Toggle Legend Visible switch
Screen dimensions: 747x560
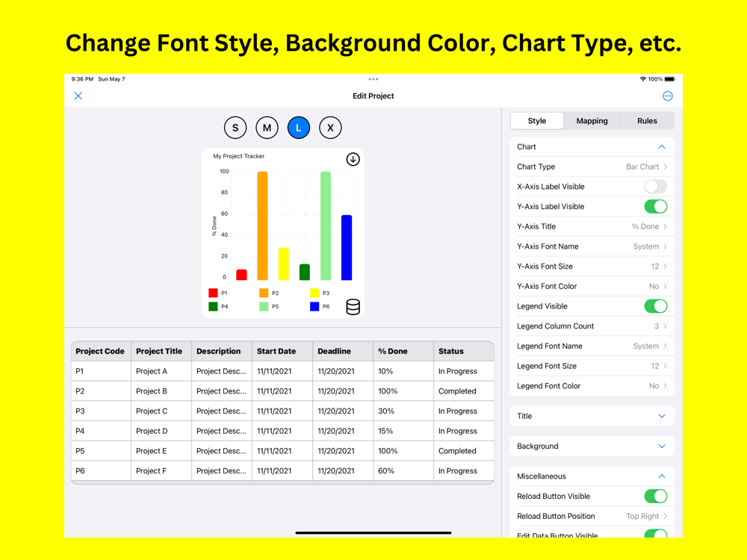click(x=656, y=306)
